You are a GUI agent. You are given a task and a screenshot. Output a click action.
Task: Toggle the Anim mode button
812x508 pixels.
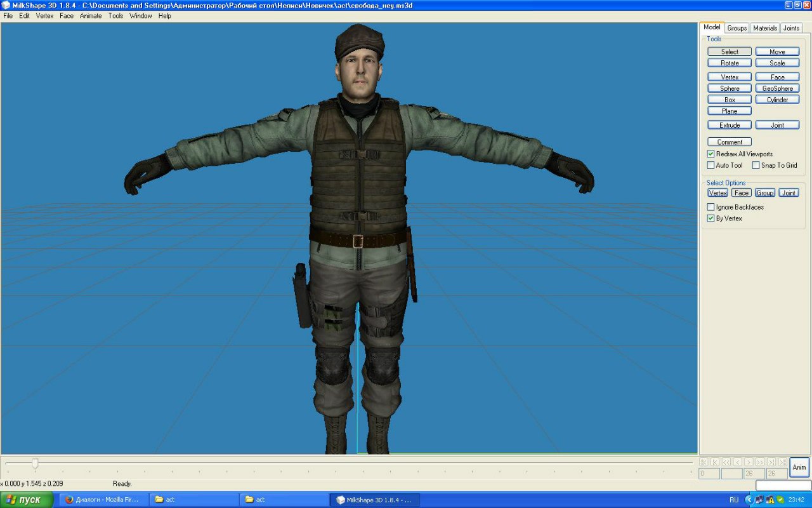[799, 467]
